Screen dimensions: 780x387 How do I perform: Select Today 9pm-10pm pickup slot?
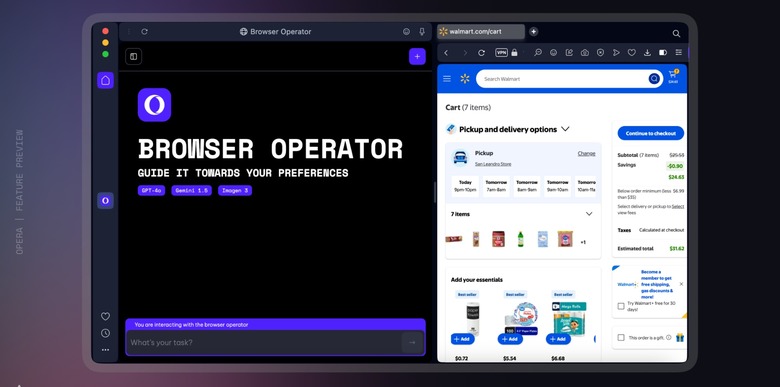[x=465, y=186]
